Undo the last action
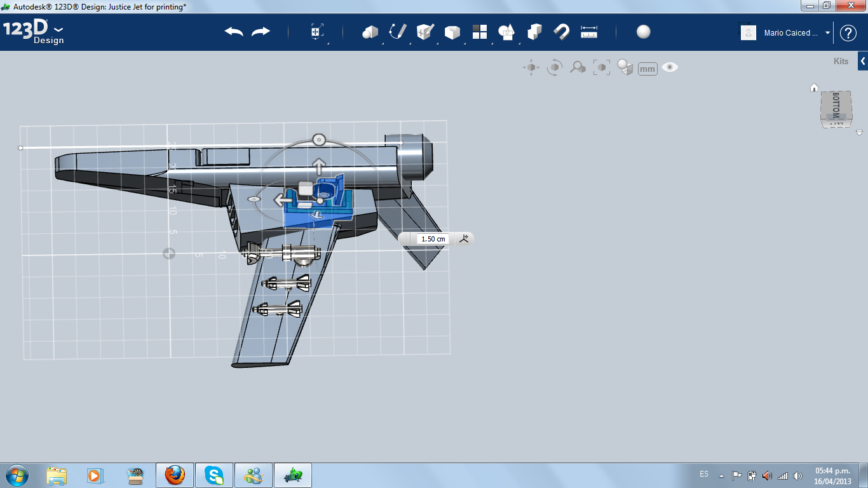The width and height of the screenshot is (868, 488). [234, 32]
